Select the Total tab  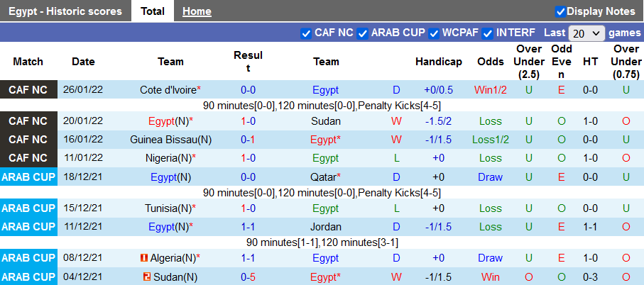click(x=153, y=11)
